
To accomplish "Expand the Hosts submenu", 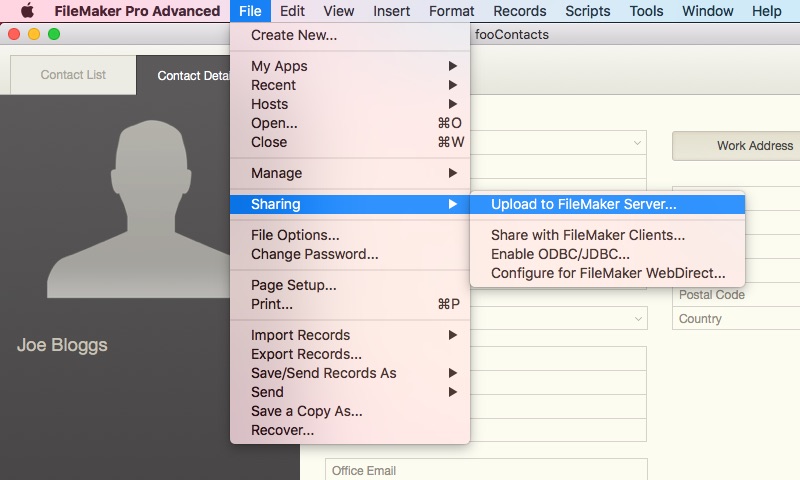I will click(350, 104).
